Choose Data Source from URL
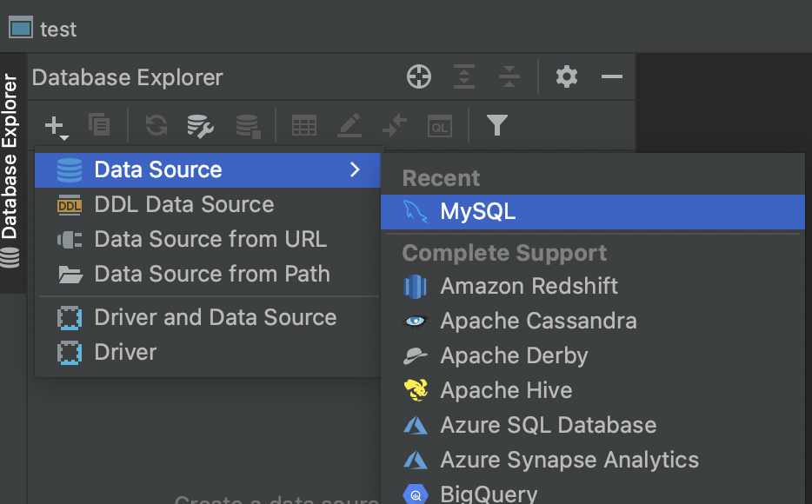Image resolution: width=812 pixels, height=504 pixels. pos(207,240)
